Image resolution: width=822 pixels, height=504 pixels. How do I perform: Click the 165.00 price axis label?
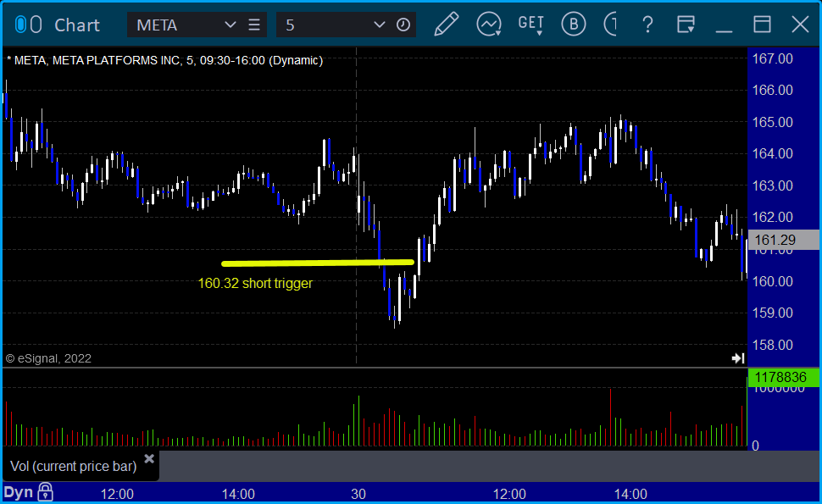pos(773,122)
